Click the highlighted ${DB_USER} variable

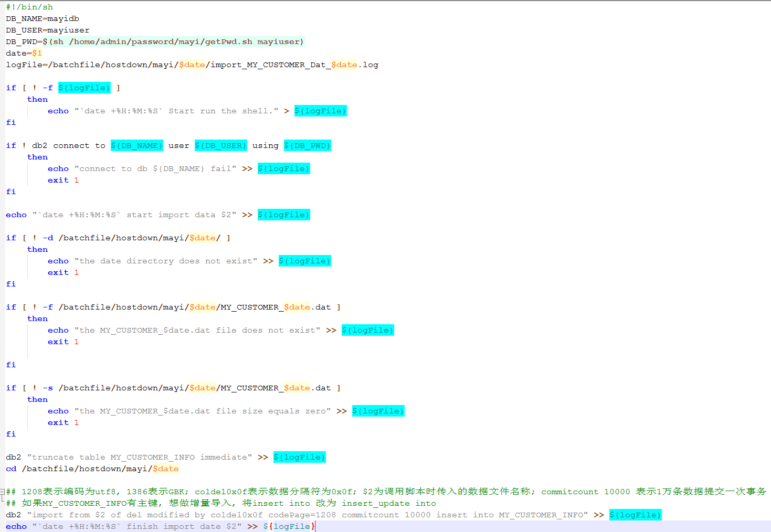(221, 145)
